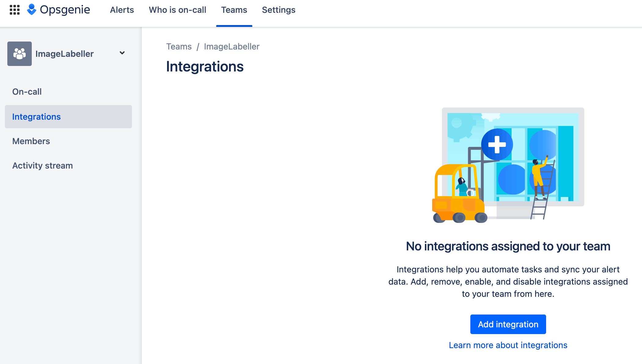Click the ImageLabeller team icon

tap(20, 53)
